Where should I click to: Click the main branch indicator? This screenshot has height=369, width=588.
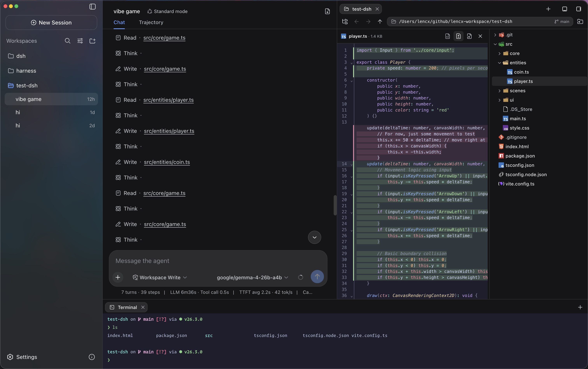tap(562, 22)
